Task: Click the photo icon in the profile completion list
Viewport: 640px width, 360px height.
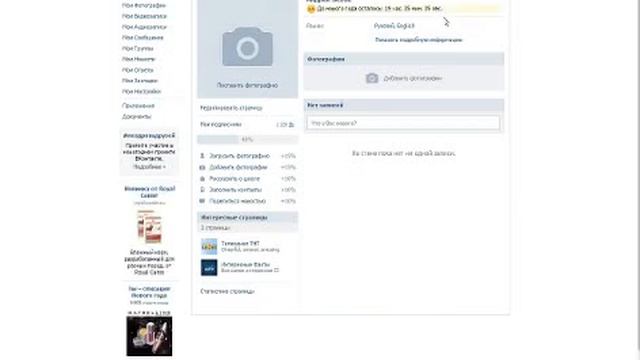Action: click(202, 167)
